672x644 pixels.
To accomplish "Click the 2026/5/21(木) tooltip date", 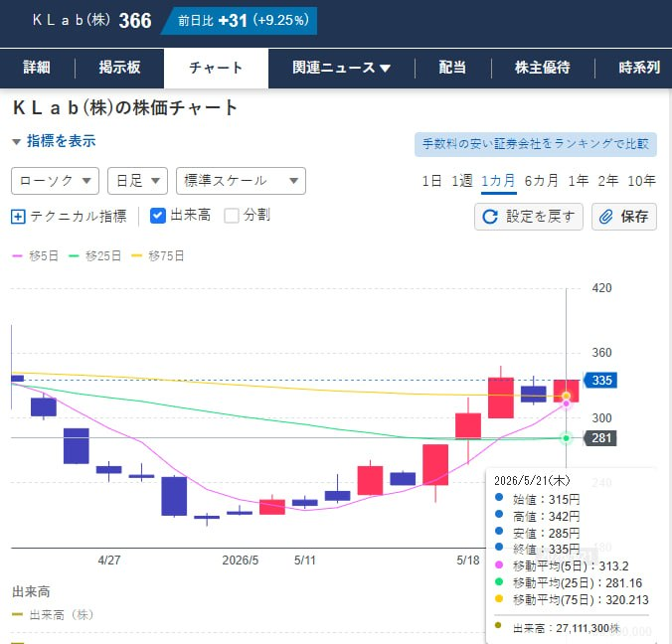I will coord(532,480).
